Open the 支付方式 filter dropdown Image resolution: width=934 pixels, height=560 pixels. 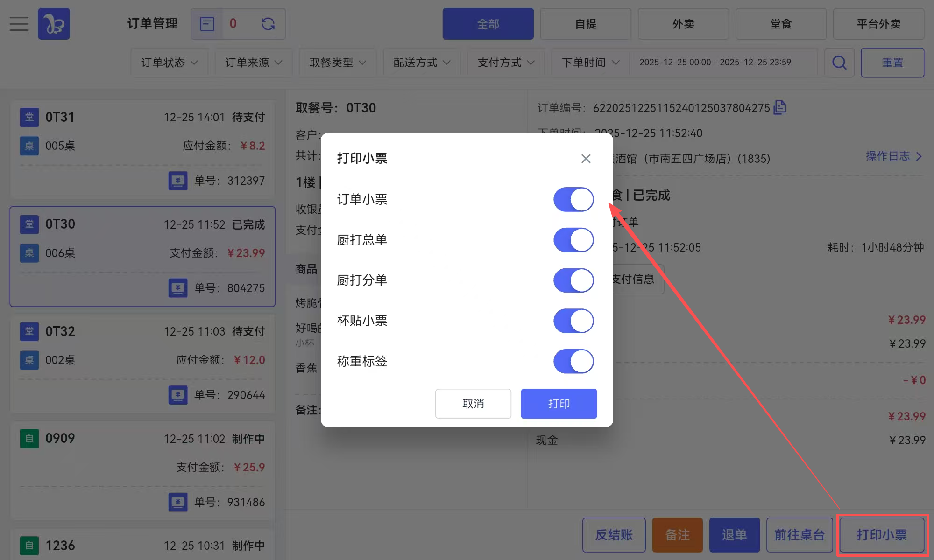click(x=506, y=63)
